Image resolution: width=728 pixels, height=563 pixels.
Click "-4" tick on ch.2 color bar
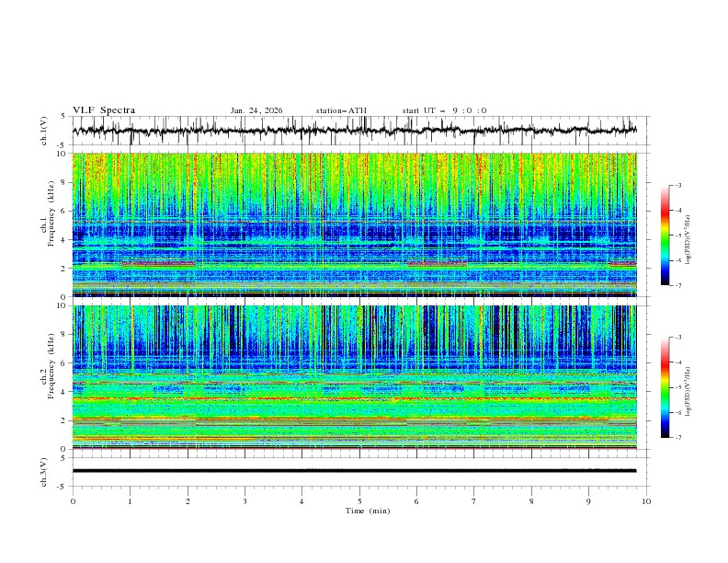coord(677,362)
